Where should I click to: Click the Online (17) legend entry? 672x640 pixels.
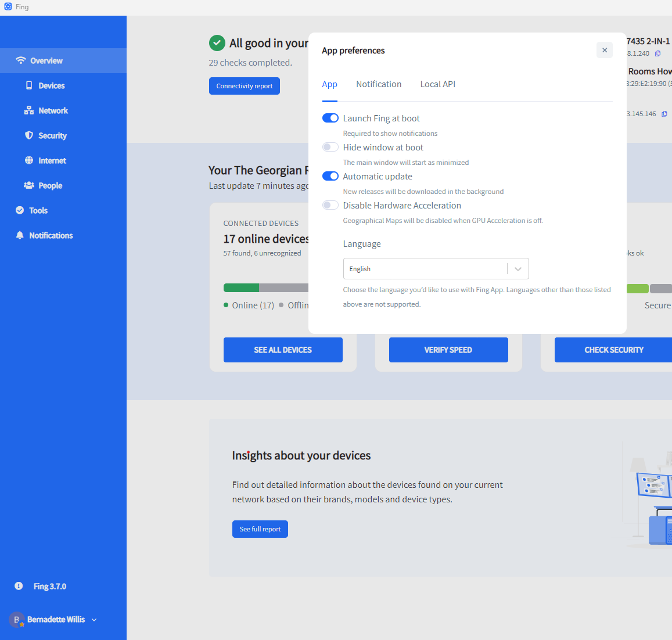249,305
